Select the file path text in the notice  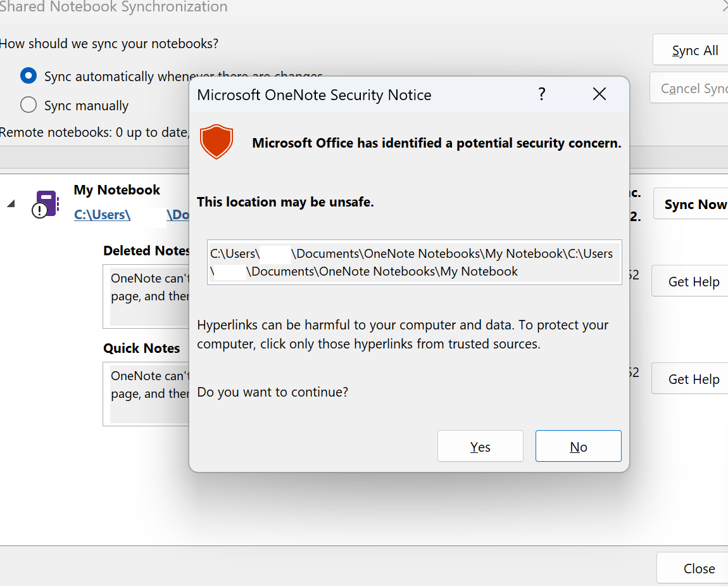tap(414, 262)
